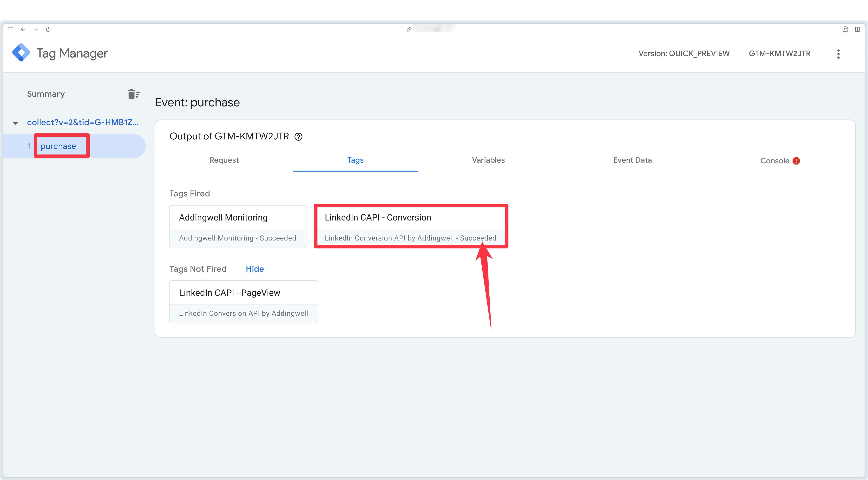This screenshot has height=480, width=868.
Task: Click the browser address bar field
Action: click(x=434, y=29)
